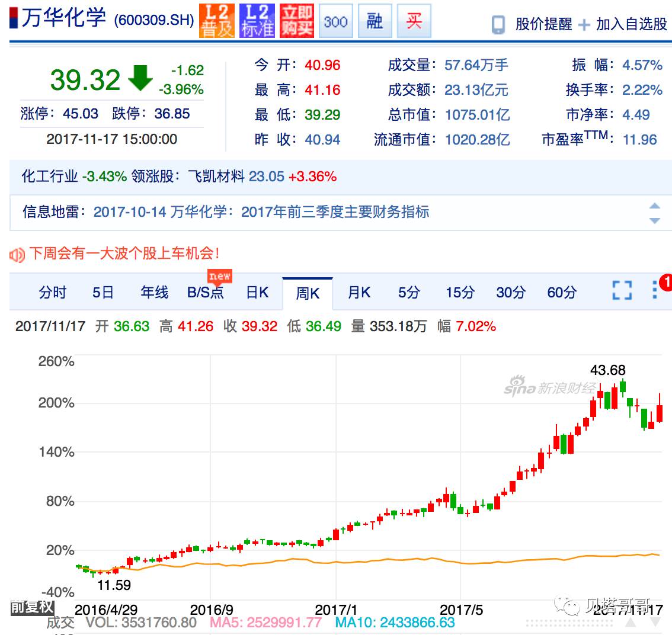Click the 成交额 value 23.13亿元
This screenshot has width=672, height=635.
tap(476, 90)
